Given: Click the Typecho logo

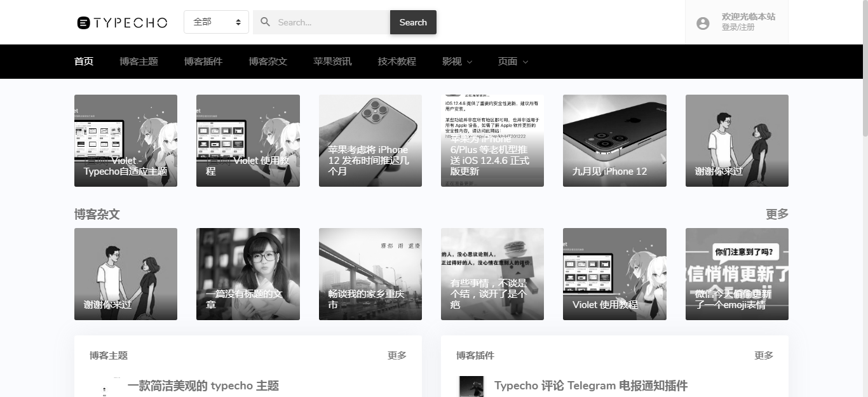Looking at the screenshot, I should pos(122,23).
